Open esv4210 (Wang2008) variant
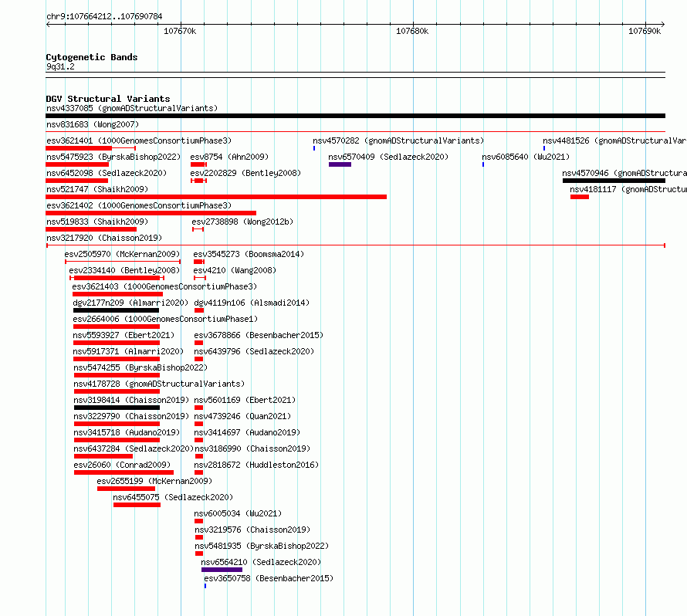 click(x=235, y=270)
